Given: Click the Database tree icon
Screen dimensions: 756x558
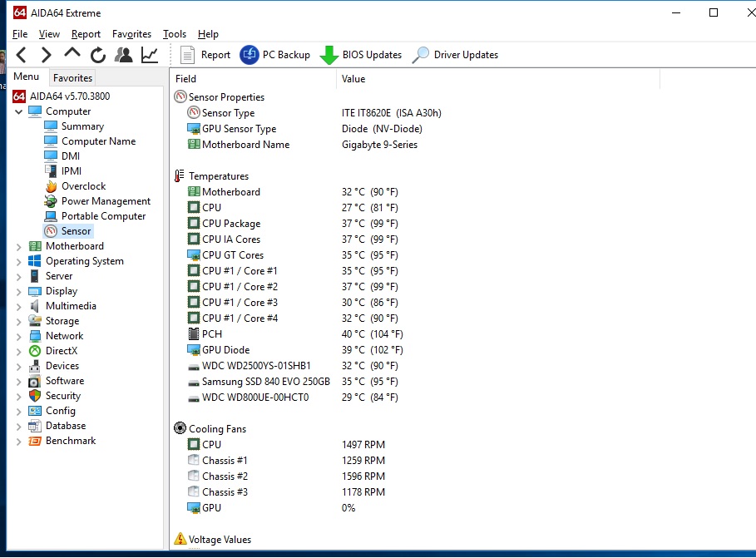Looking at the screenshot, I should coord(34,426).
